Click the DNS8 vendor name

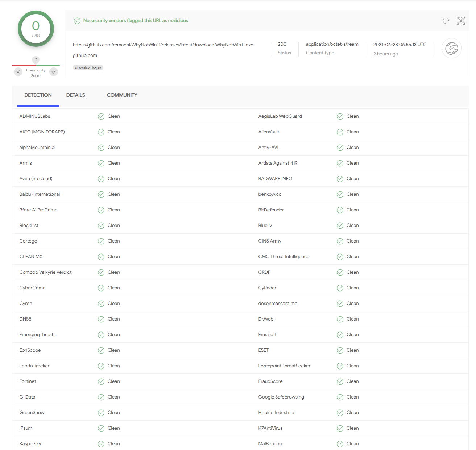click(25, 319)
